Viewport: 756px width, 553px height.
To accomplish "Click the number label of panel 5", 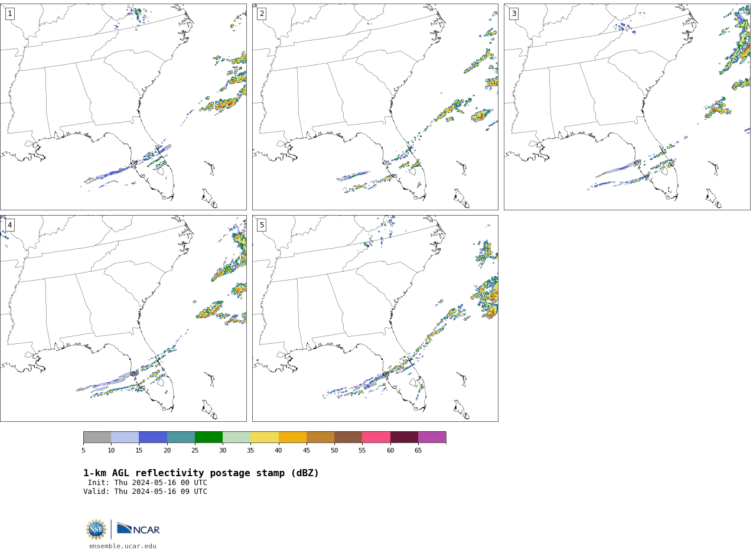I will coord(262,225).
